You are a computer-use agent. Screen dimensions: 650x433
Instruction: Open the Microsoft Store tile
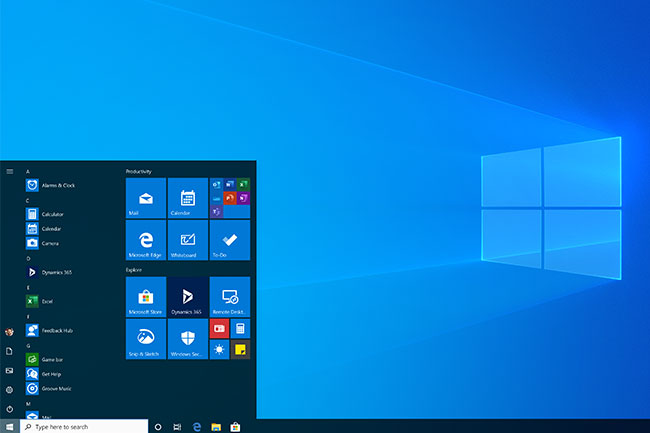146,297
